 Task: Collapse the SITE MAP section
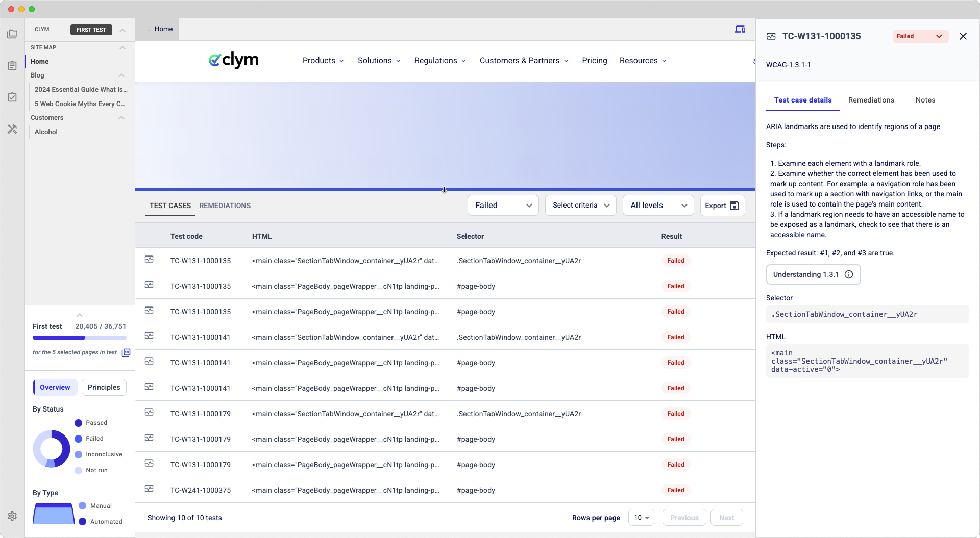pyautogui.click(x=122, y=48)
